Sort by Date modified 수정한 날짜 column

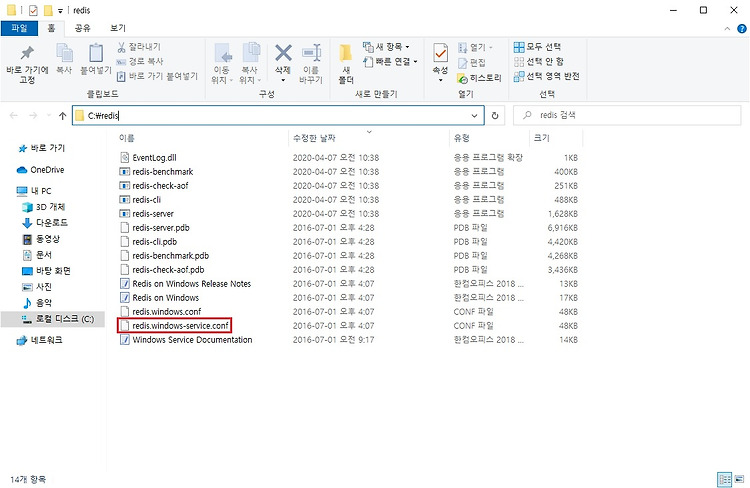(314, 138)
